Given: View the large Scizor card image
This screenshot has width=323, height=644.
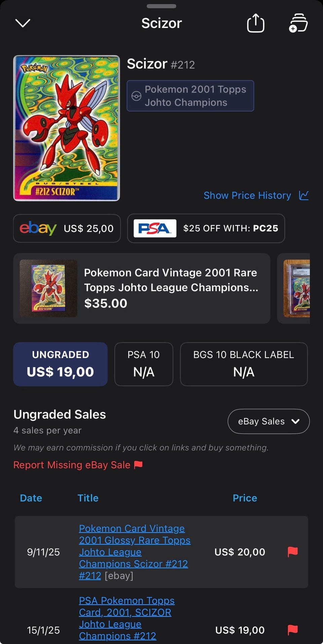Looking at the screenshot, I should (x=67, y=128).
